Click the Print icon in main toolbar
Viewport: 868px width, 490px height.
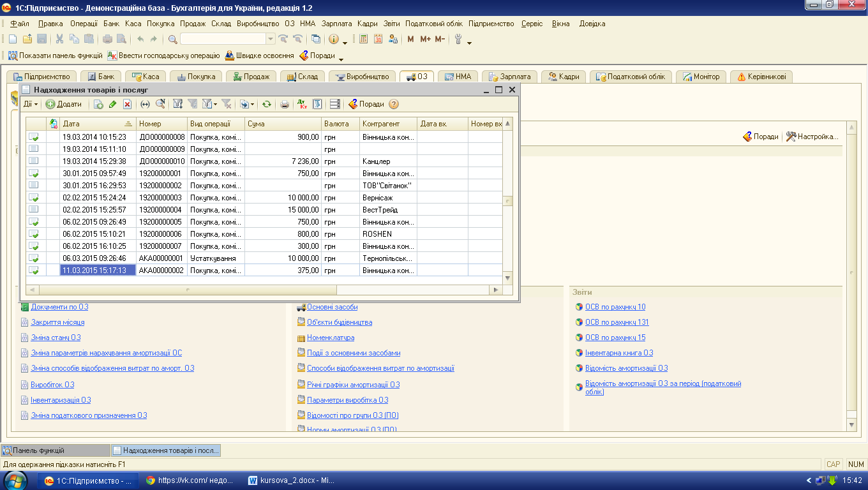(x=107, y=39)
